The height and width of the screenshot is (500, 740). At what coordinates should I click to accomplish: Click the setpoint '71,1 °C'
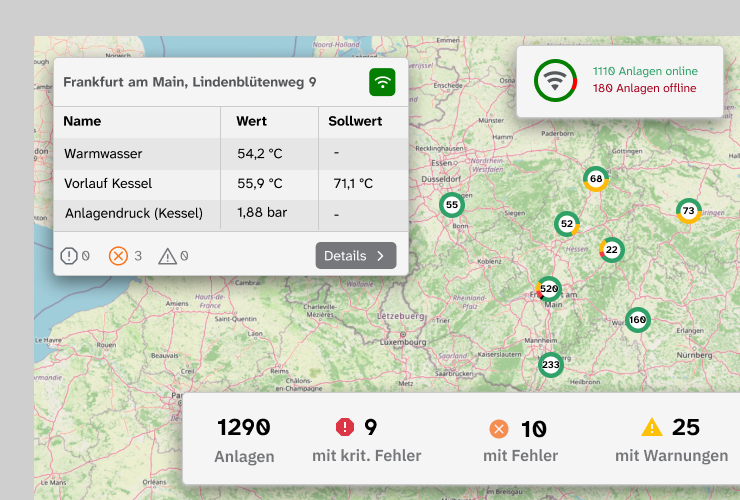click(x=353, y=184)
